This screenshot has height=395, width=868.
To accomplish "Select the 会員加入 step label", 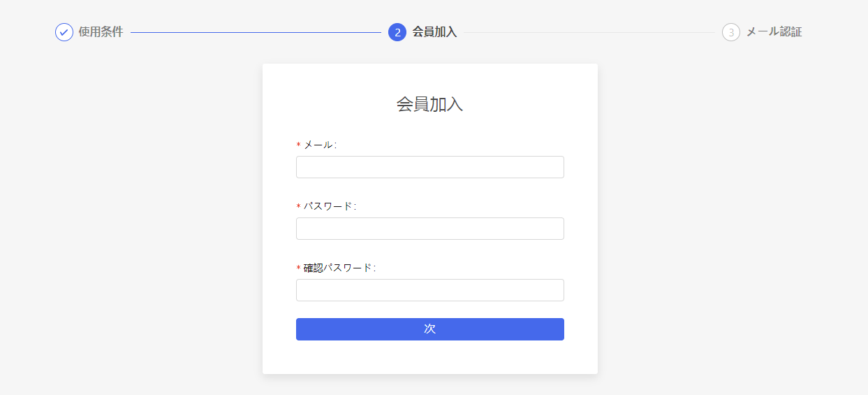I will pyautogui.click(x=434, y=32).
